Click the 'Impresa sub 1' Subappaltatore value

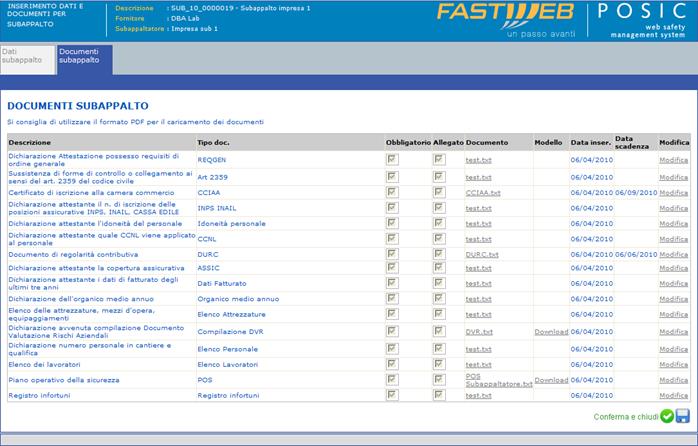195,28
